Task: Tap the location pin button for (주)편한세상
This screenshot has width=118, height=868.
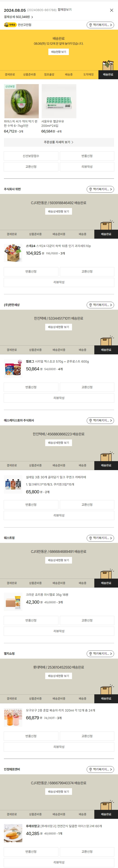Action: pyautogui.click(x=100, y=305)
